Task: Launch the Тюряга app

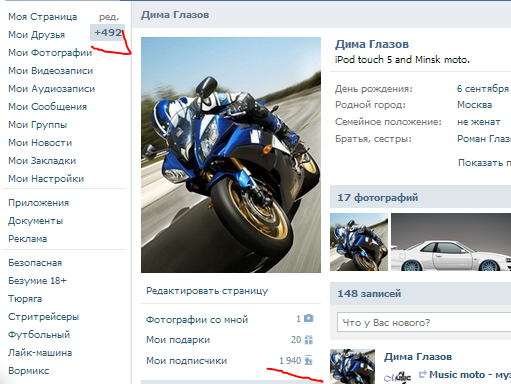Action: [x=25, y=299]
